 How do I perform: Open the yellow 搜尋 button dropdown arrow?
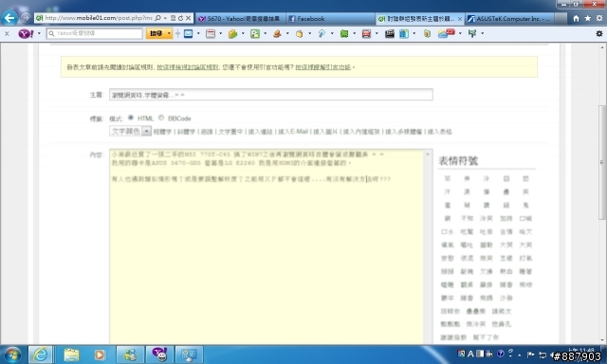[x=169, y=34]
